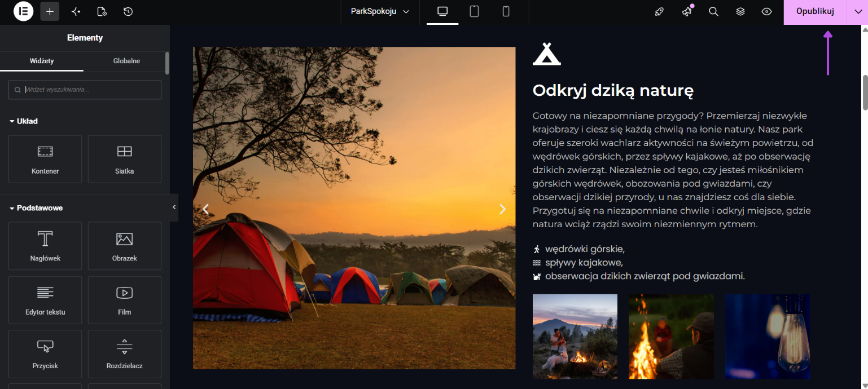Screen dimensions: 868x389
Task: Click the widgets panel scrollbar
Action: pyautogui.click(x=167, y=63)
